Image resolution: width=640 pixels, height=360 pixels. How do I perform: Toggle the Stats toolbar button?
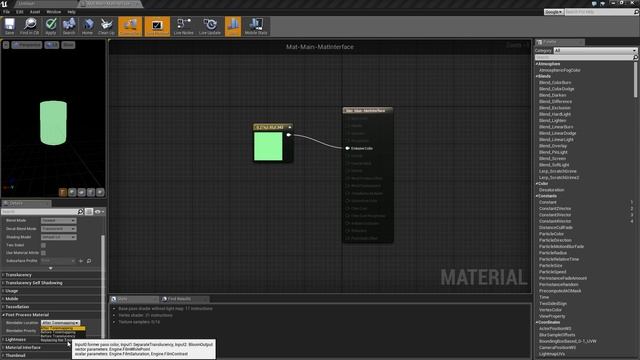pyautogui.click(x=233, y=26)
